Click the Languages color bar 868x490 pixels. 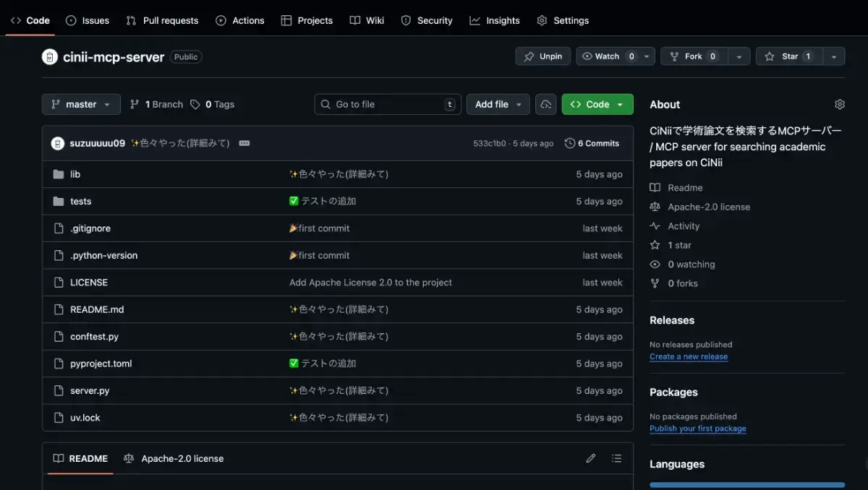pyautogui.click(x=746, y=483)
